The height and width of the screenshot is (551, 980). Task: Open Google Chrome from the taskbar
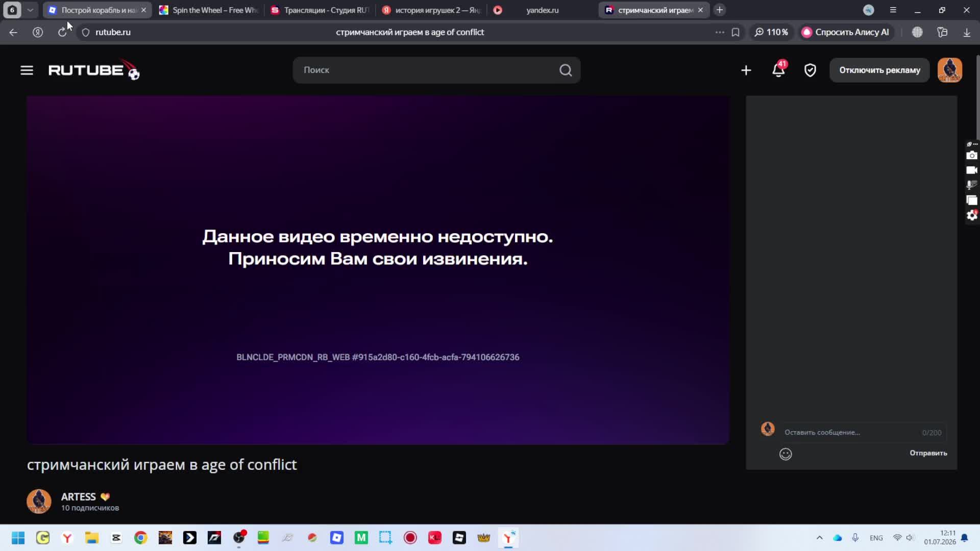tap(141, 538)
